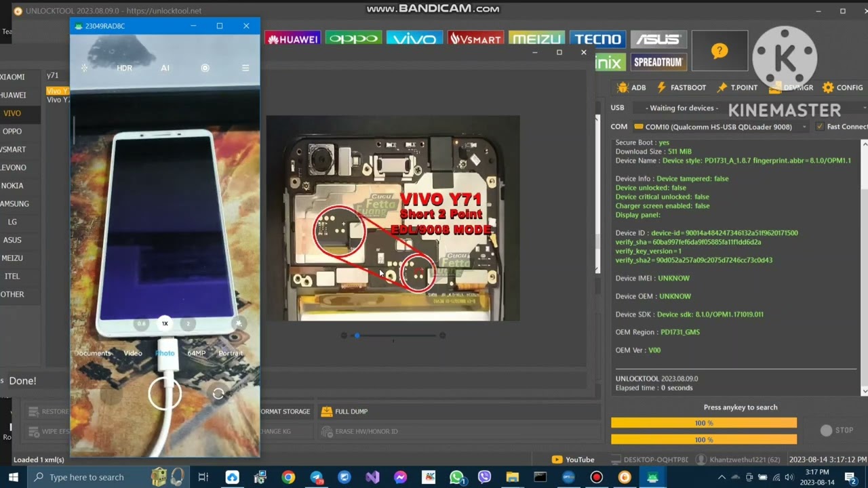Choose VIVO in the left brand list

point(12,113)
